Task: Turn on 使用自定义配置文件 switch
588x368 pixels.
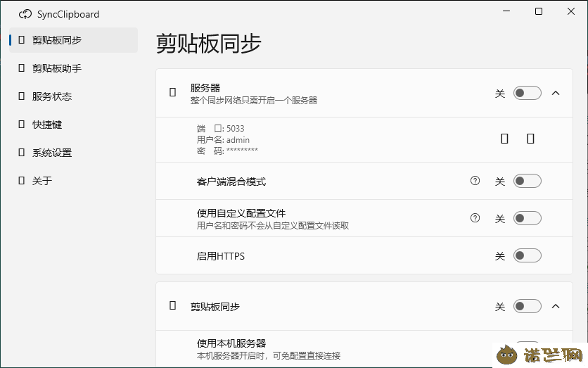Action: pyautogui.click(x=528, y=218)
